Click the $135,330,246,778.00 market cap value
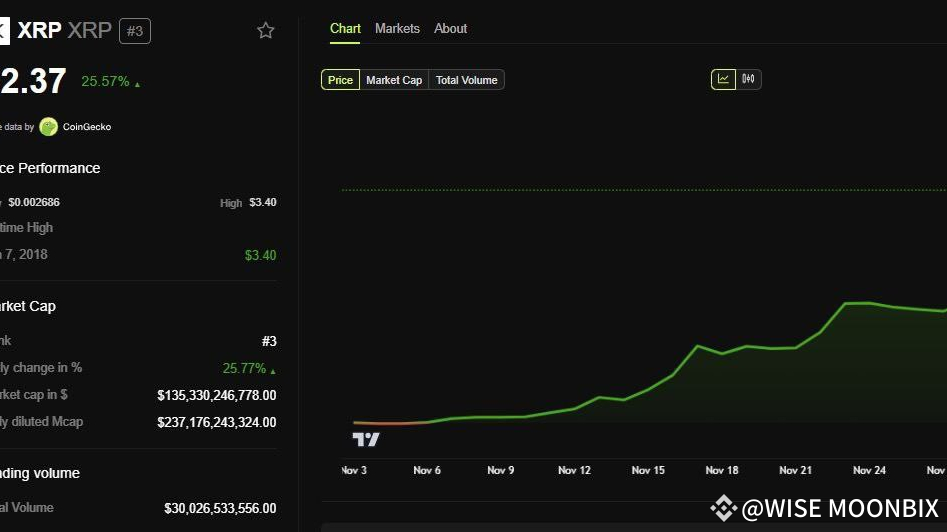The height and width of the screenshot is (532, 947). 217,395
